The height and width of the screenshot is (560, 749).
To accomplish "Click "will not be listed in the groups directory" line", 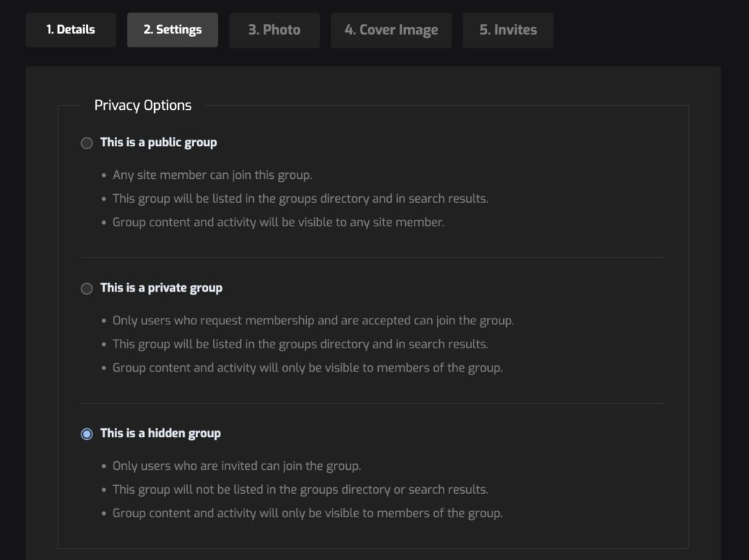I will click(x=300, y=489).
